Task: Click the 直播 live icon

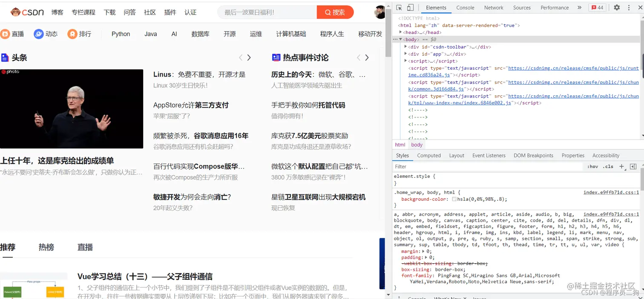Action: click(x=5, y=34)
